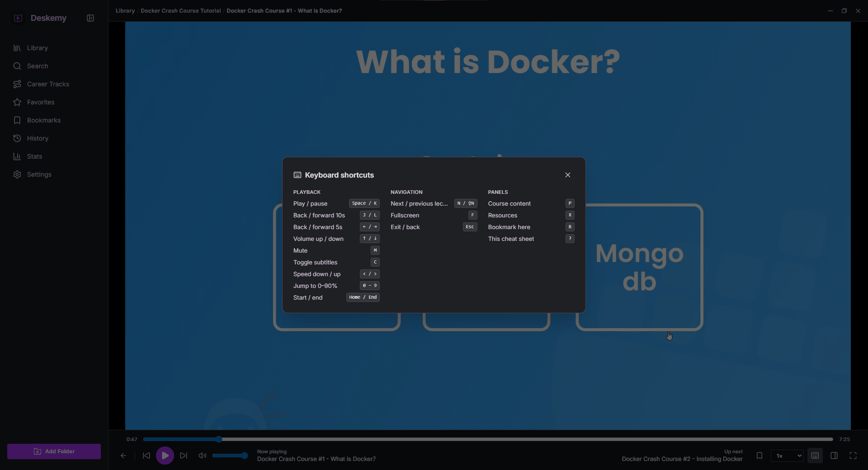Screen dimensions: 868x470
Task: Click the Mute shortcut label
Action: pyautogui.click(x=301, y=251)
